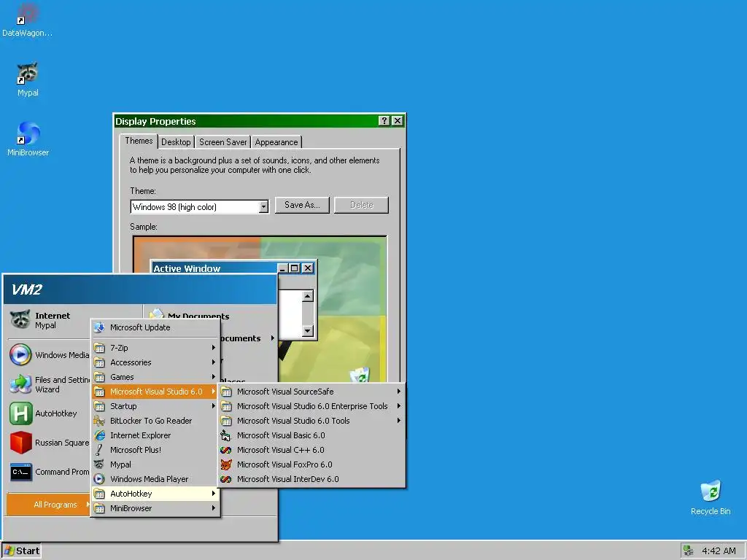Click the taskbar clock showing 4:42 AM
The height and width of the screenshot is (560, 747).
pos(719,551)
